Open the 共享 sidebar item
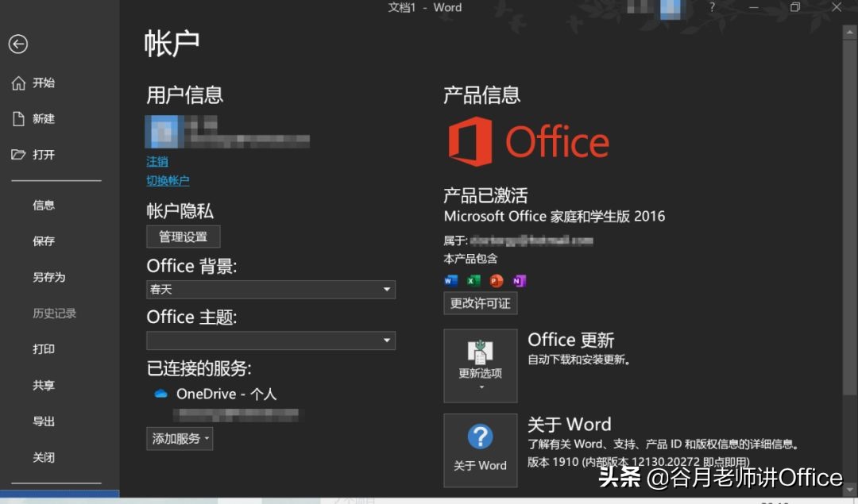This screenshot has height=504, width=858. (x=43, y=385)
